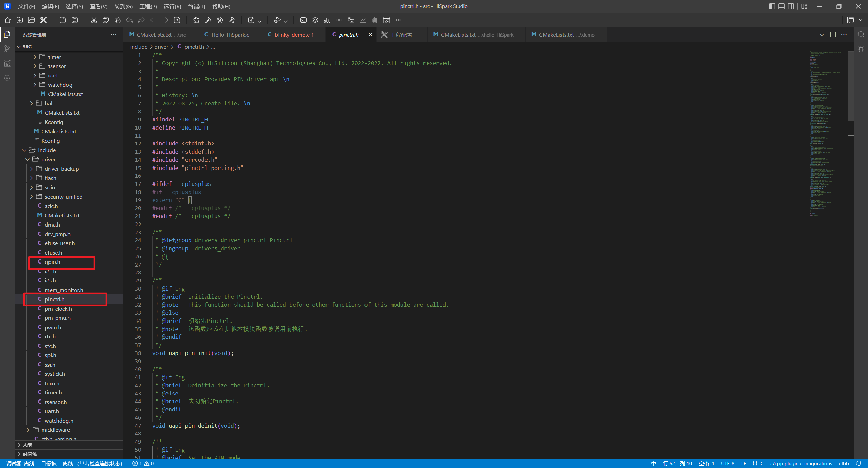Click the Home icon in toolbar

pyautogui.click(x=7, y=20)
